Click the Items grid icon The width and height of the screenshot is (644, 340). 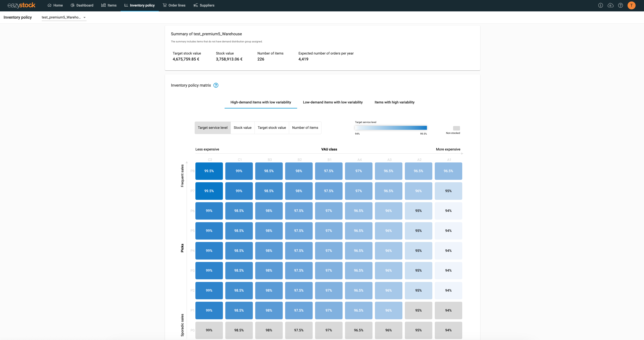tap(104, 5)
